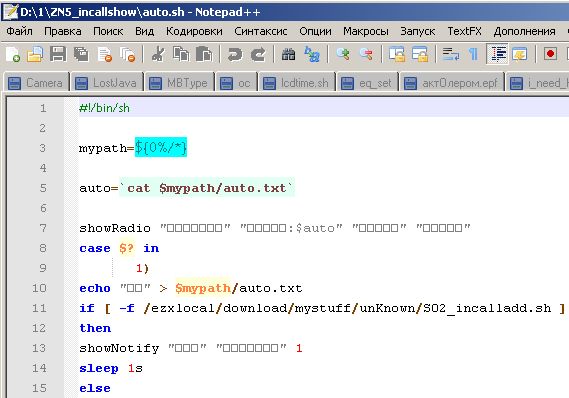This screenshot has height=398, width=569.
Task: Close the current document icon
Action: coord(105,54)
